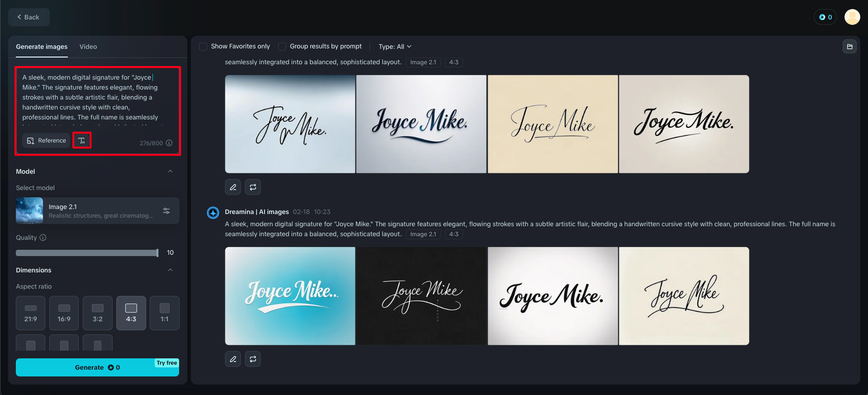Open the Image 2.1 model selector
The width and height of the screenshot is (868, 395).
(x=98, y=211)
